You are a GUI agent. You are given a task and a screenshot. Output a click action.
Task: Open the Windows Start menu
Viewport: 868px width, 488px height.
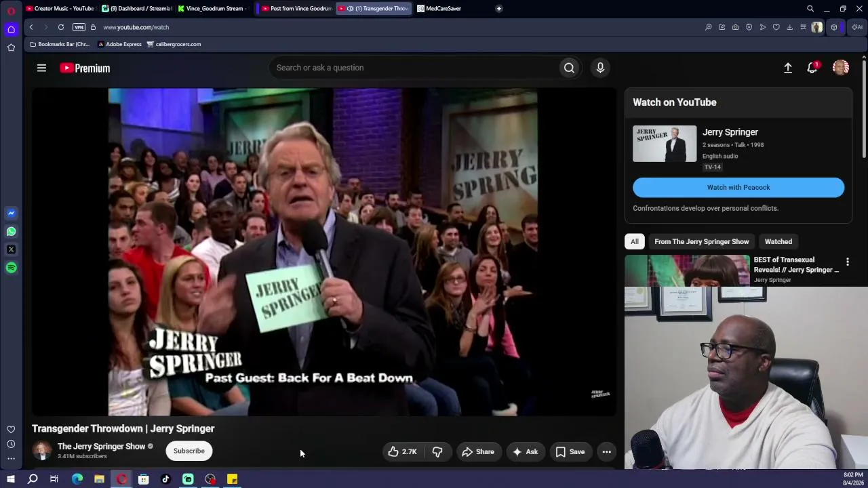click(x=11, y=479)
